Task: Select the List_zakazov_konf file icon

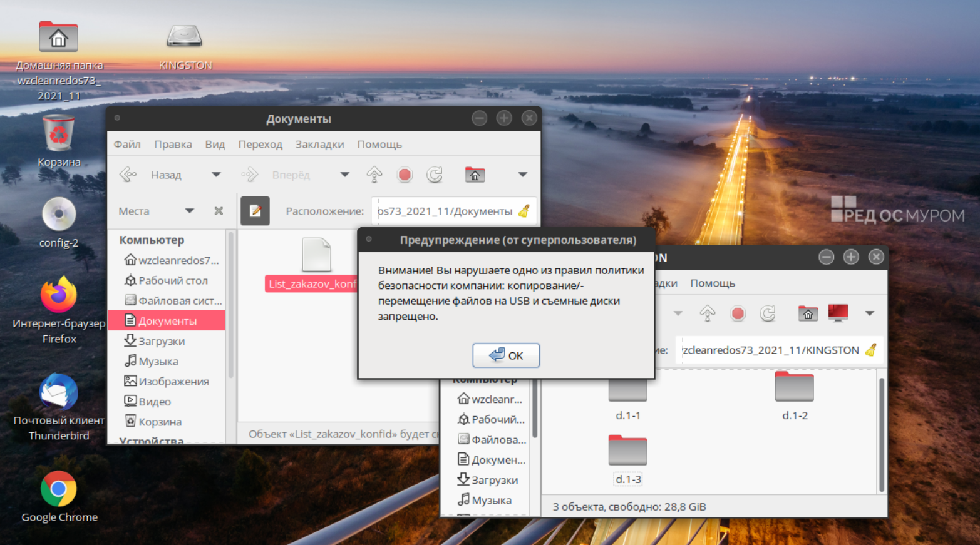Action: (x=316, y=255)
